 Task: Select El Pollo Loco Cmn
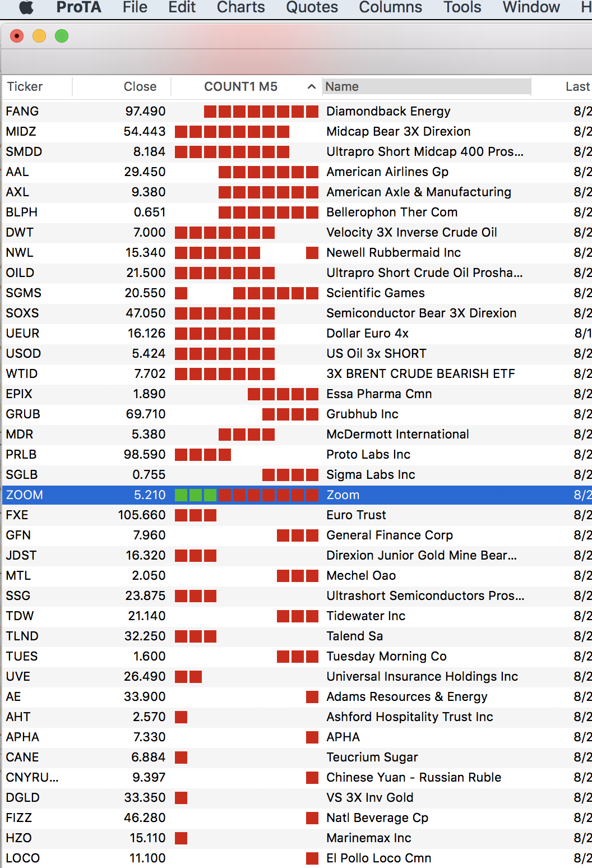379,858
